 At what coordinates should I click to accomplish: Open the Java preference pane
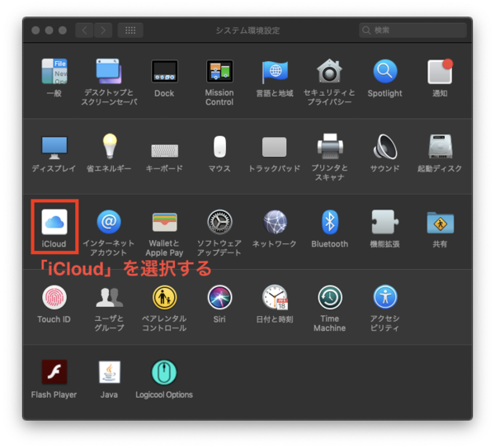pos(109,373)
